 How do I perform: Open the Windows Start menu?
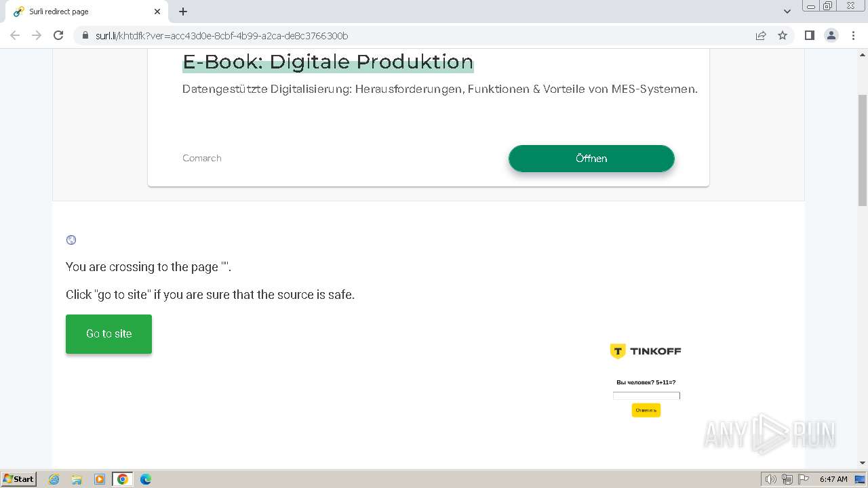[x=19, y=479]
